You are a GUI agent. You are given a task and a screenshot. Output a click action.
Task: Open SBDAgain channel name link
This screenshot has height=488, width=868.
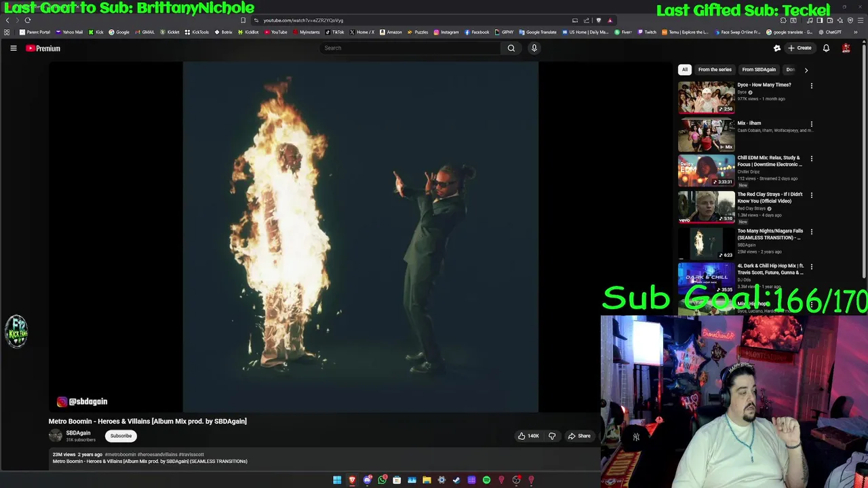[78, 433]
